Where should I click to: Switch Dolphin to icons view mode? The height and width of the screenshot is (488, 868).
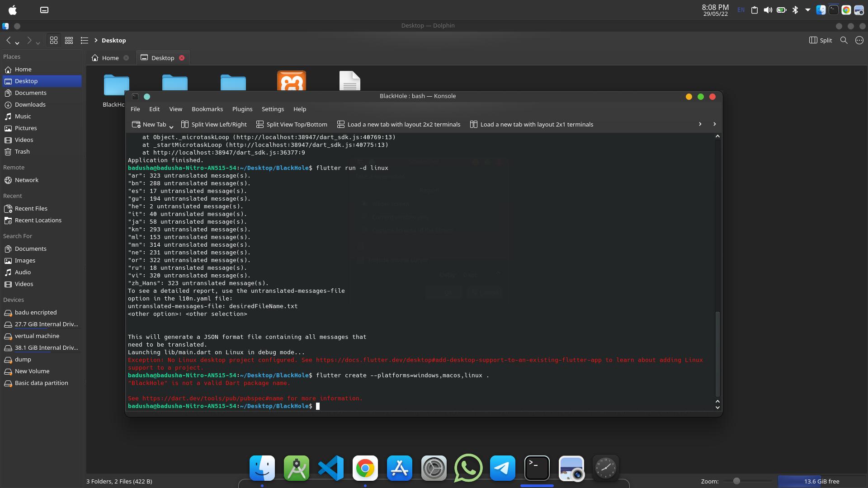tap(54, 40)
